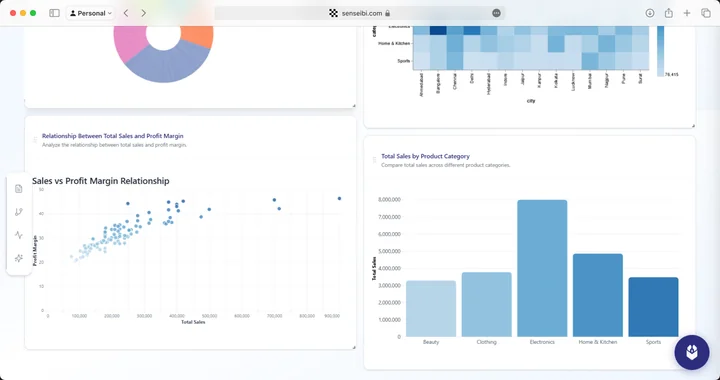This screenshot has width=720, height=380.
Task: Click the "Profit Margin" y-axis title
Action: pyautogui.click(x=35, y=251)
